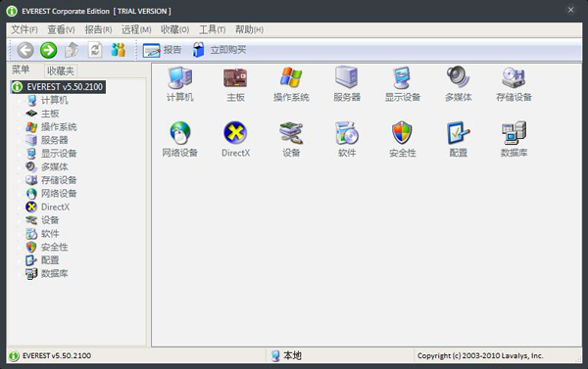Open the 存储设备 large icon in main pane
This screenshot has width=588, height=369.
[x=514, y=84]
